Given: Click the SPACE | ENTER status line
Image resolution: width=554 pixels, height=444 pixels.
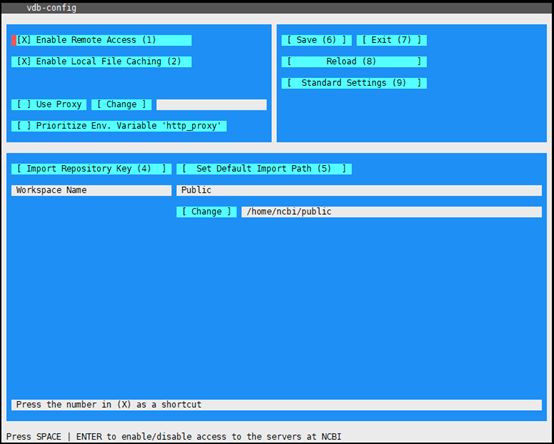Looking at the screenshot, I should click(174, 437).
